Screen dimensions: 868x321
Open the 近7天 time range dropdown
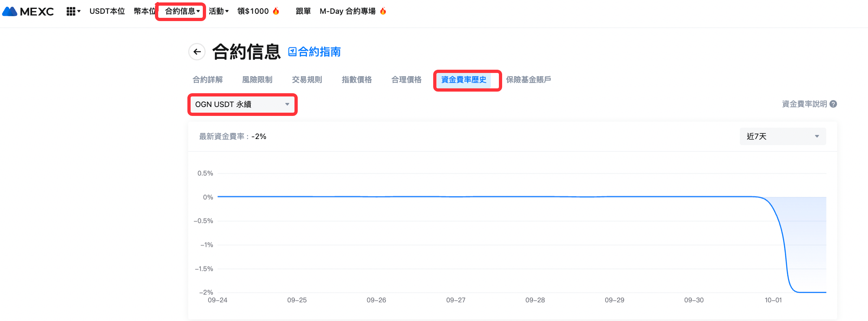click(782, 137)
